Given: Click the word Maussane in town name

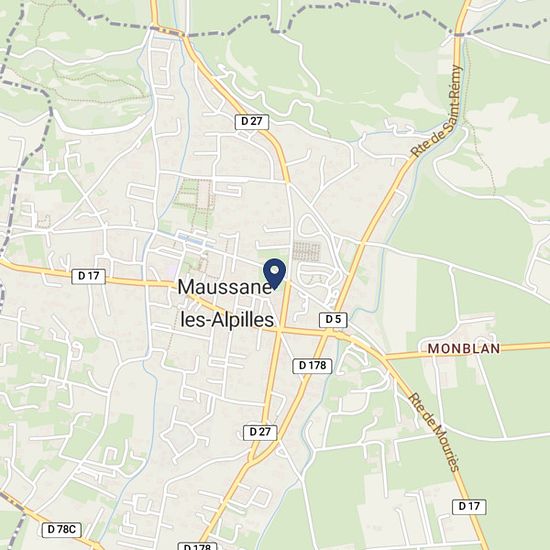Looking at the screenshot, I should pos(224,287).
